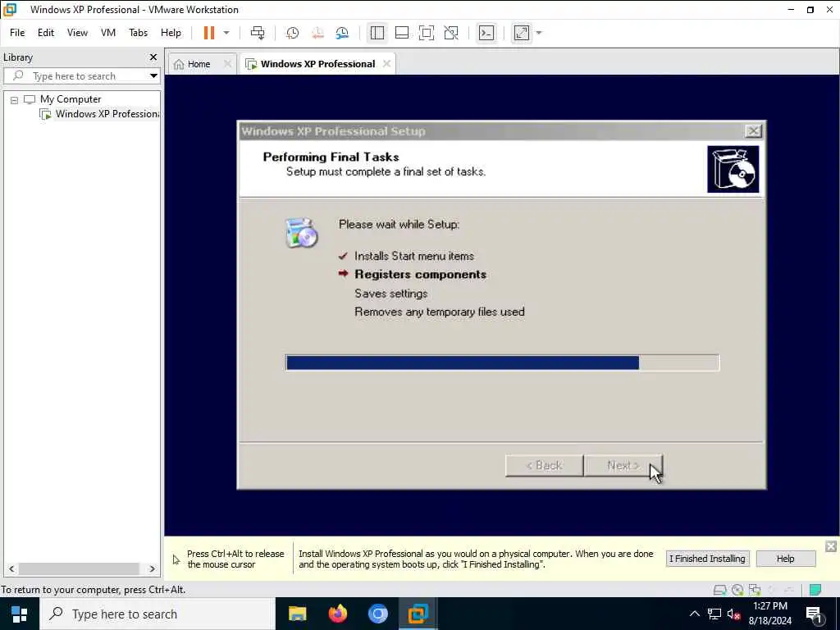Show hidden system tray icons

pos(694,614)
